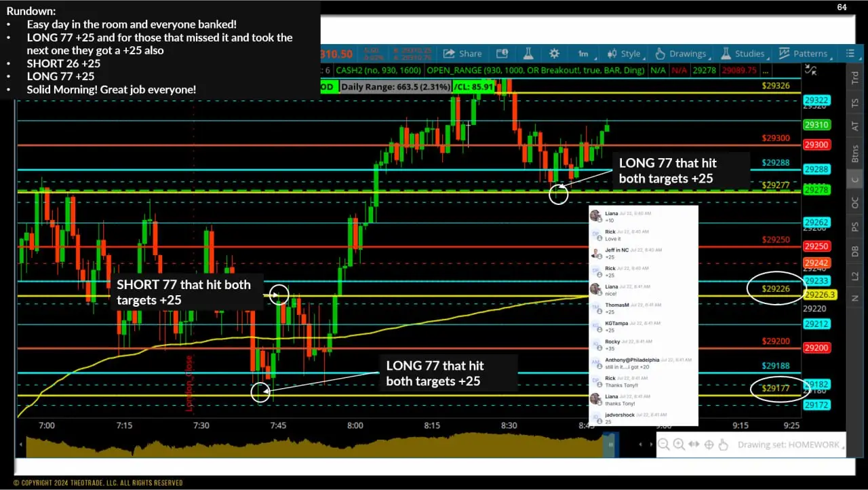
Task: Click the 29278 green price bubble
Action: (x=816, y=190)
